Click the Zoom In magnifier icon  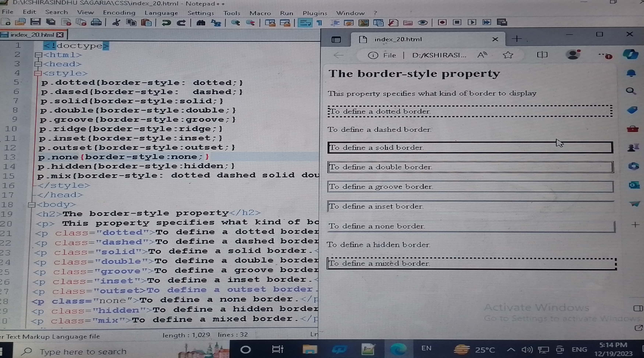point(235,23)
